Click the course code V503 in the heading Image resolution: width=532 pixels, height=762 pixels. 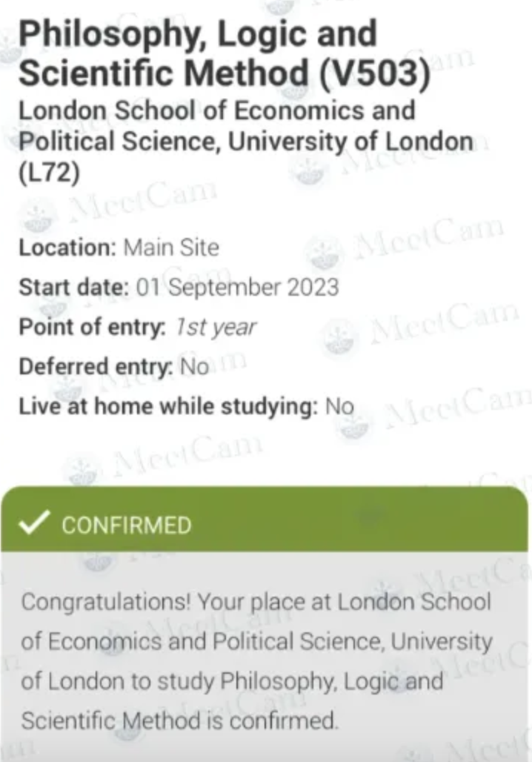click(375, 73)
